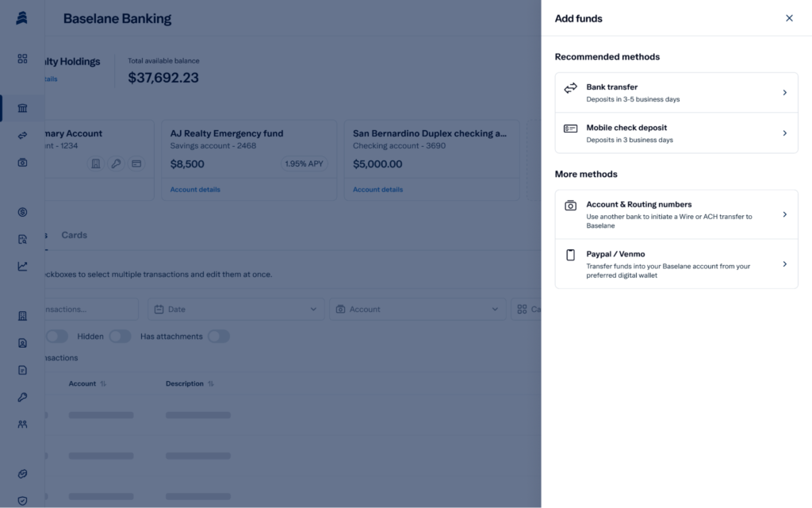Click the Savings account - 2468 label
Screen dimensions: 812x508
pos(213,146)
